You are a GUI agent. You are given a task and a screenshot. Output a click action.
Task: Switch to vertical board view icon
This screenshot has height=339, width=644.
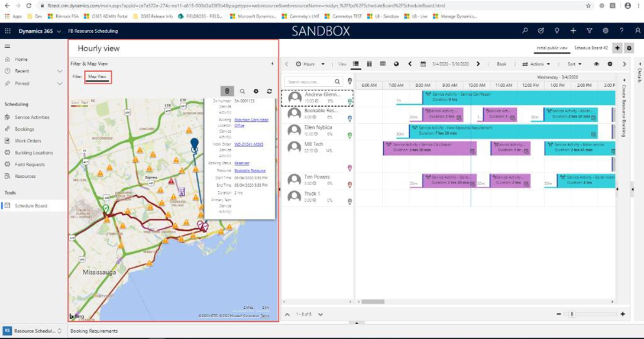pyautogui.click(x=369, y=64)
